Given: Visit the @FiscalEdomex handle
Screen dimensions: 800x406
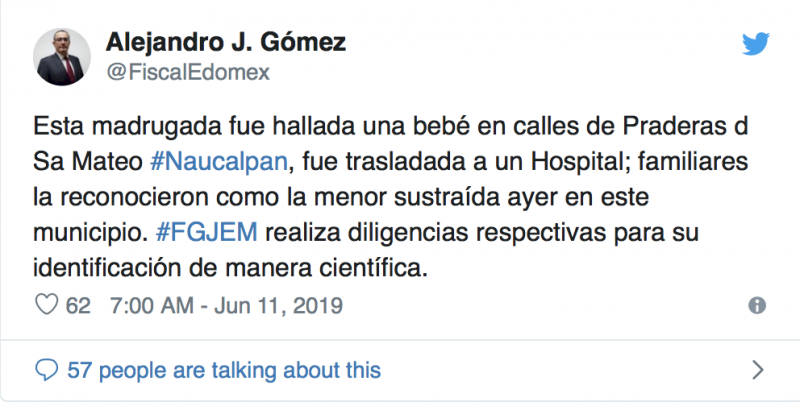Looking at the screenshot, I should click(x=186, y=73).
